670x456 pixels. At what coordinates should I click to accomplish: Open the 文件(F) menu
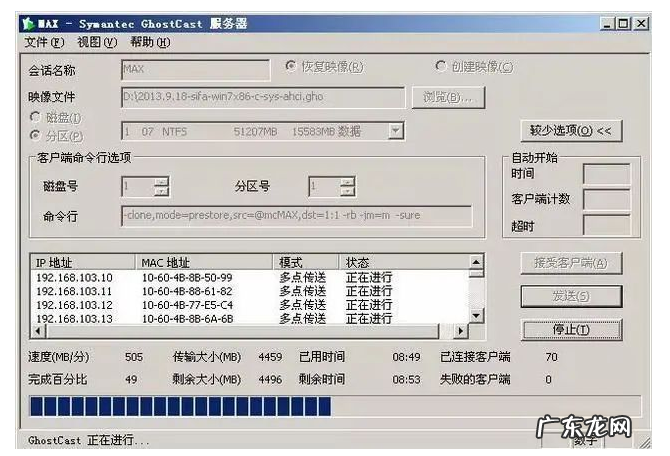point(44,42)
